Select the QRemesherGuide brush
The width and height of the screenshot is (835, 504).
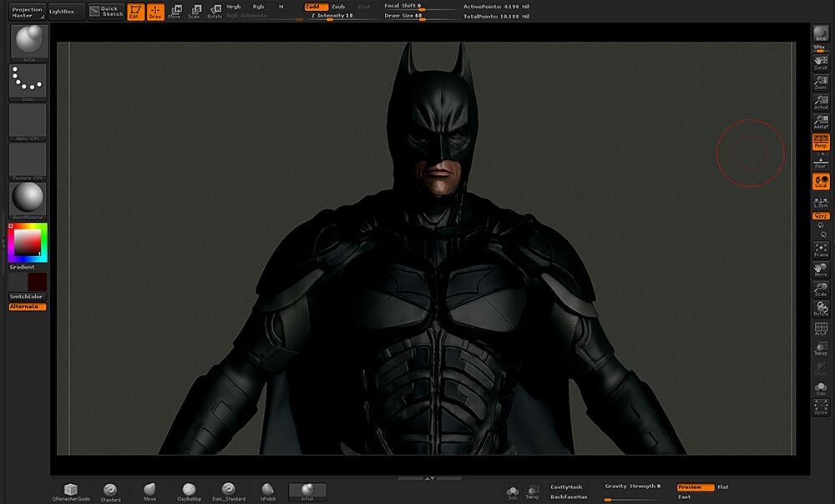[x=71, y=492]
